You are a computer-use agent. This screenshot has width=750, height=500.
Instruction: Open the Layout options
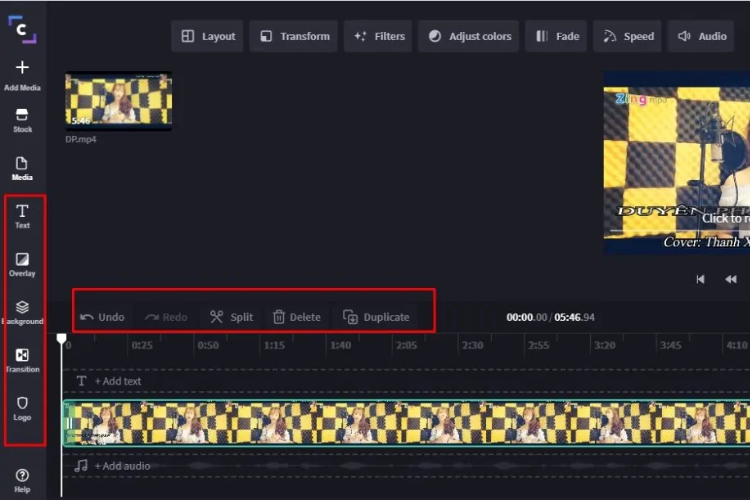point(208,36)
